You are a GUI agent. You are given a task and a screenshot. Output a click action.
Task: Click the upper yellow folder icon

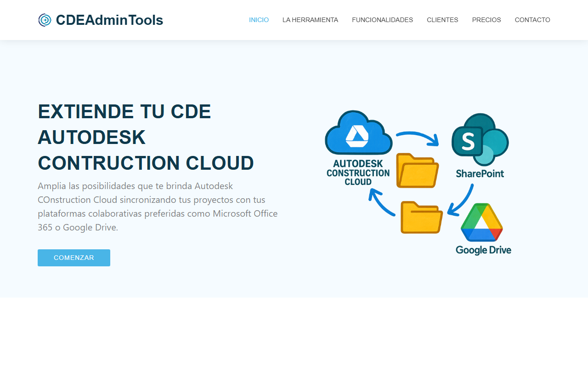417,170
